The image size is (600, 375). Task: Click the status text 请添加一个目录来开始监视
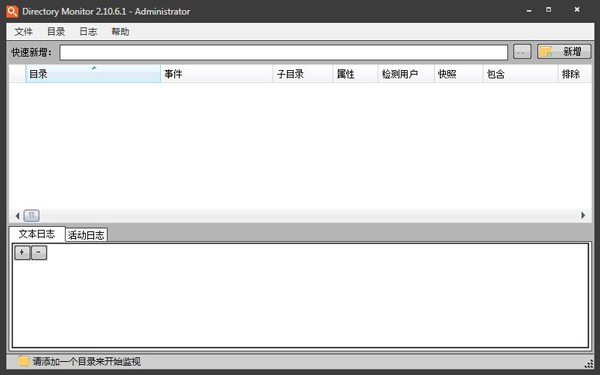[x=86, y=362]
